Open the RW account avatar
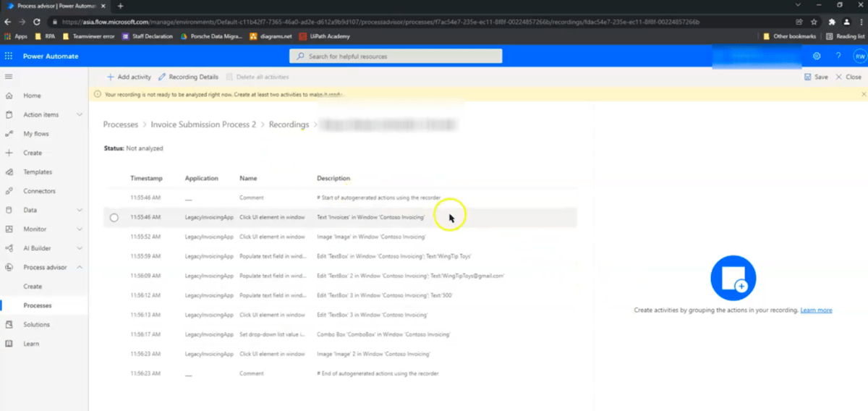The height and width of the screenshot is (411, 868). [859, 56]
